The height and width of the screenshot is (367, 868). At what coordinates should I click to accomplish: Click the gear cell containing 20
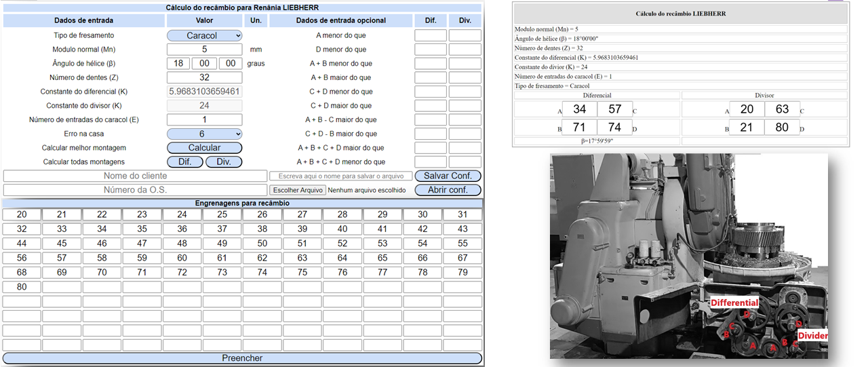point(22,214)
